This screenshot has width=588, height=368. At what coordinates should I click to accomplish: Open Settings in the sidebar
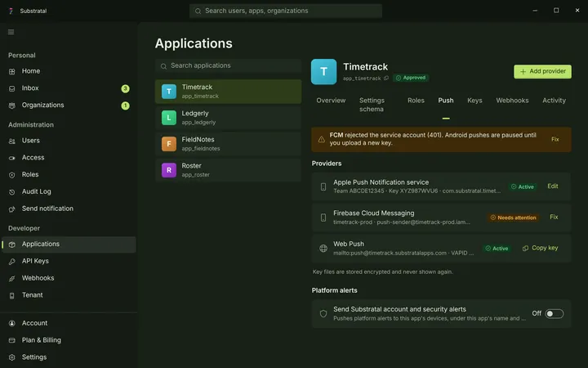69,357
